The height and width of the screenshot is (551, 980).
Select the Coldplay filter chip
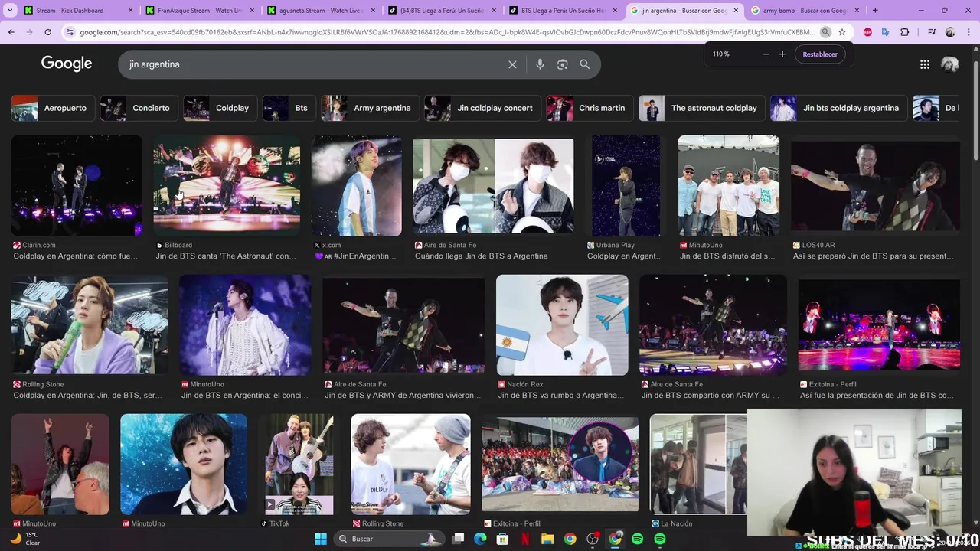click(220, 108)
